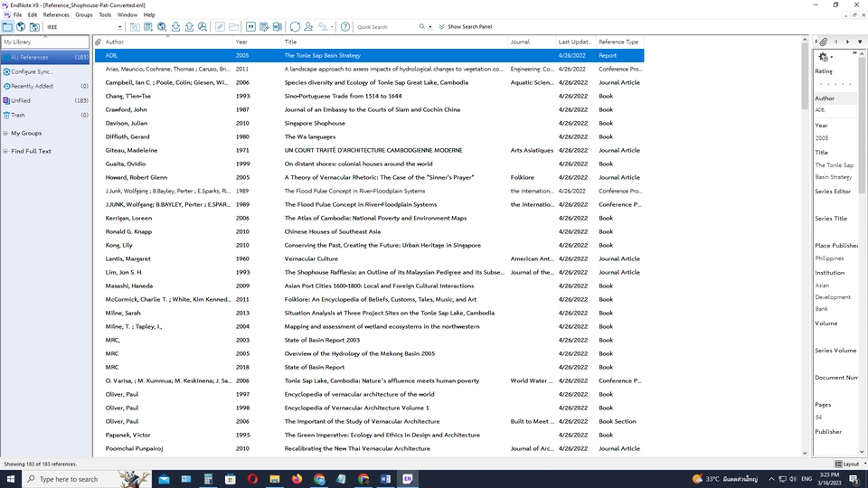Screen dimensions: 868x488
Task: Open EndNote from the Windows taskbar
Action: coord(408,479)
